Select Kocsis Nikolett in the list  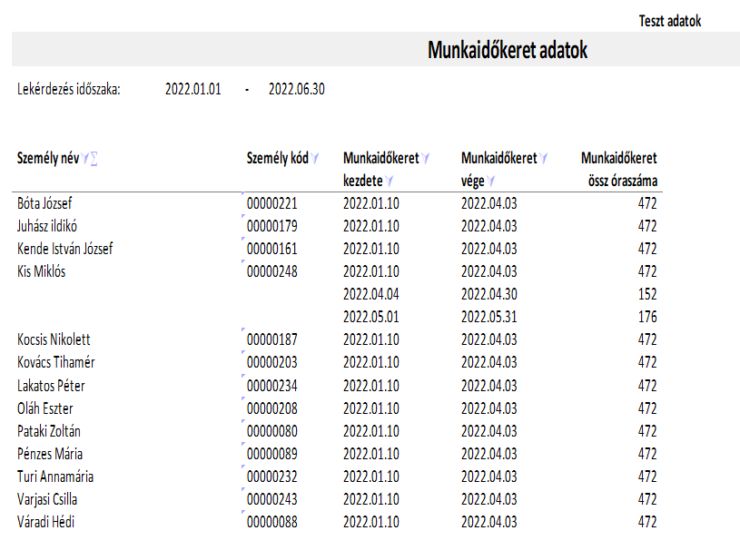pyautogui.click(x=54, y=339)
